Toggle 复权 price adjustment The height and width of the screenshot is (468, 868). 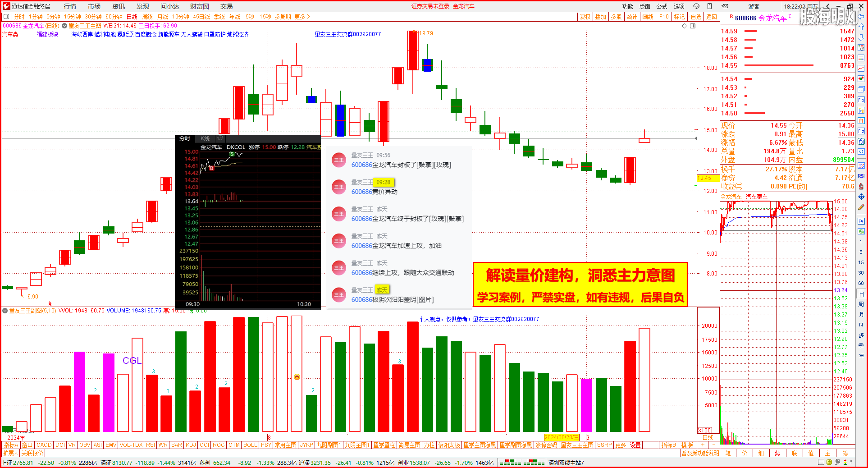585,17
